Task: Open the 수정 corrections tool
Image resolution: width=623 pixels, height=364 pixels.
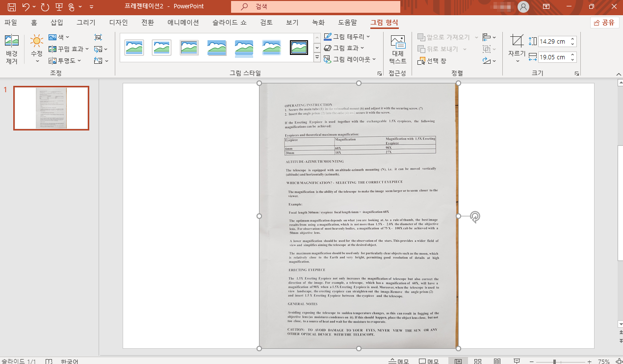Action: coord(37,49)
